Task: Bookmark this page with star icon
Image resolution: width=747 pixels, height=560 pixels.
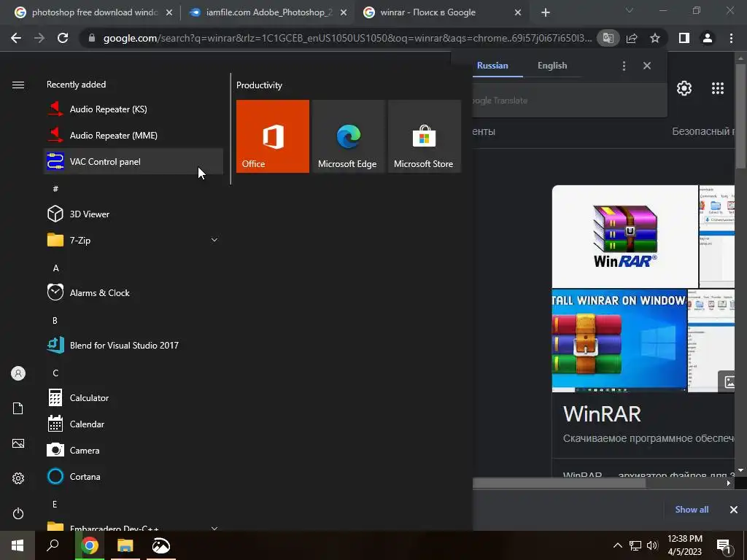Action: point(655,38)
